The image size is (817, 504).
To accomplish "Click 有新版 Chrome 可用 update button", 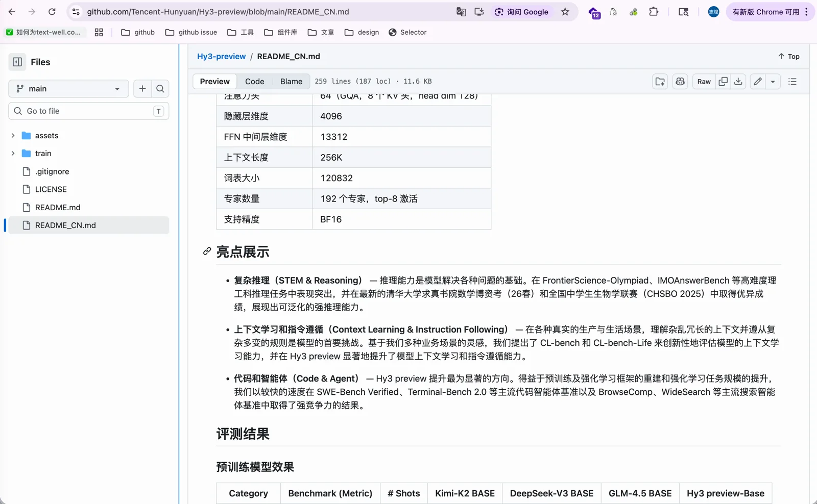I will click(765, 12).
